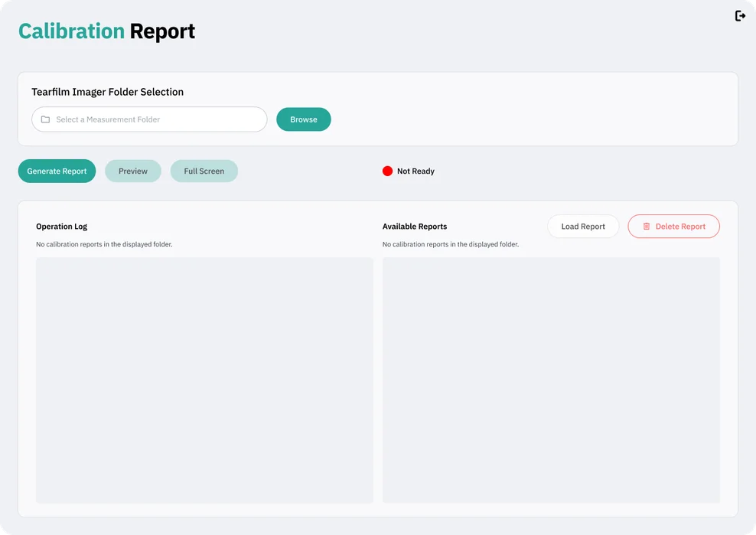This screenshot has width=756, height=535.
Task: Click the trash icon on Delete Report
Action: click(x=646, y=227)
